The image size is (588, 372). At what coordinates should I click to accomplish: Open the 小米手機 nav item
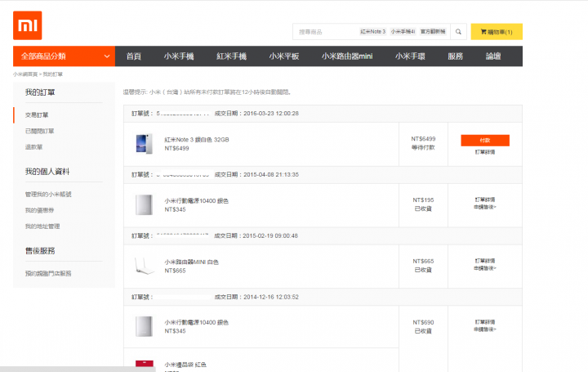pos(179,56)
